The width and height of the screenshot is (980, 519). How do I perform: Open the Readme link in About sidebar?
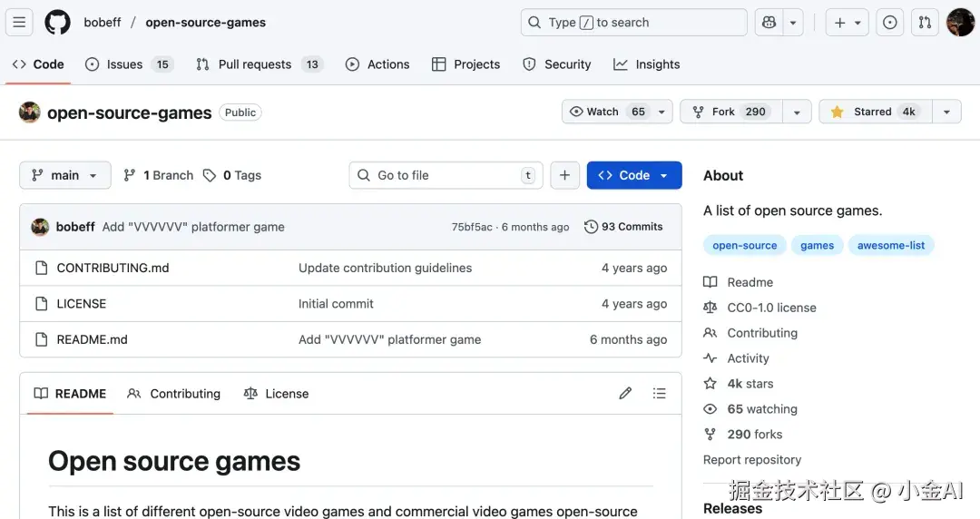pos(739,282)
